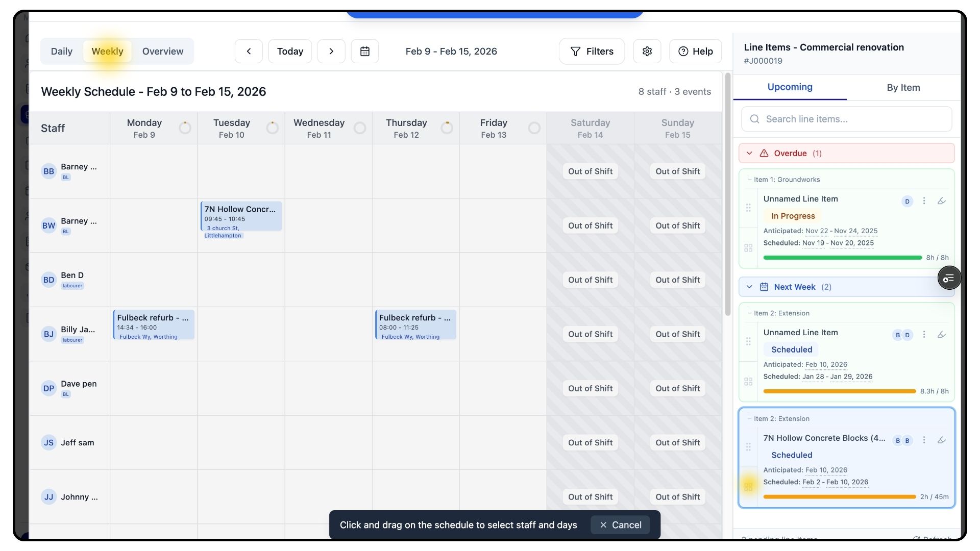
Task: Click edit icon on 7N Hollow Concrete Blocks item
Action: [x=941, y=440]
